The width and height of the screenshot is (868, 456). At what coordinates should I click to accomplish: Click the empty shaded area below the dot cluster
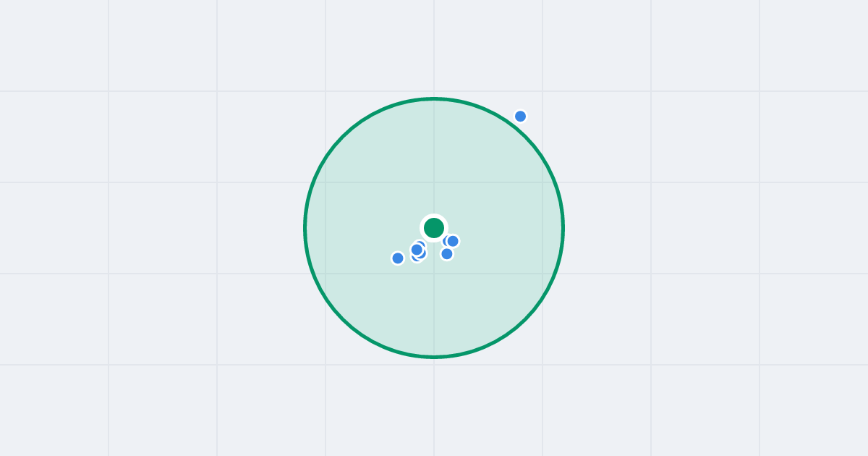click(x=434, y=311)
